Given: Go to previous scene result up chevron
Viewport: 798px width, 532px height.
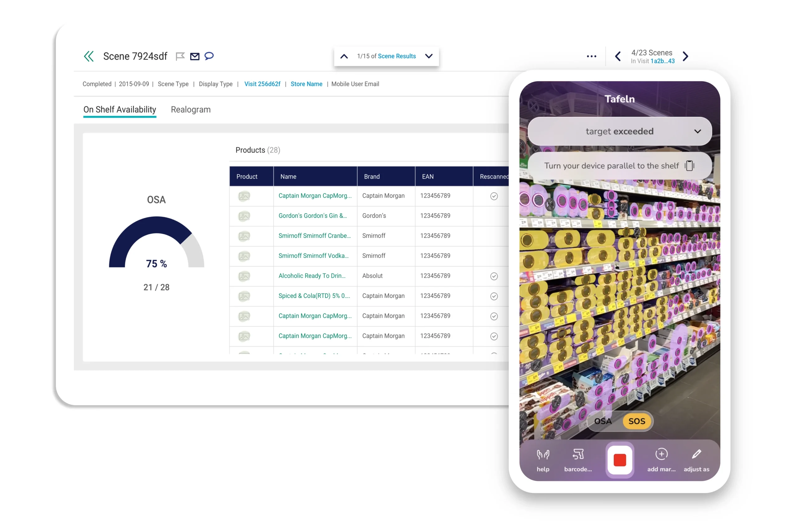Looking at the screenshot, I should [344, 56].
